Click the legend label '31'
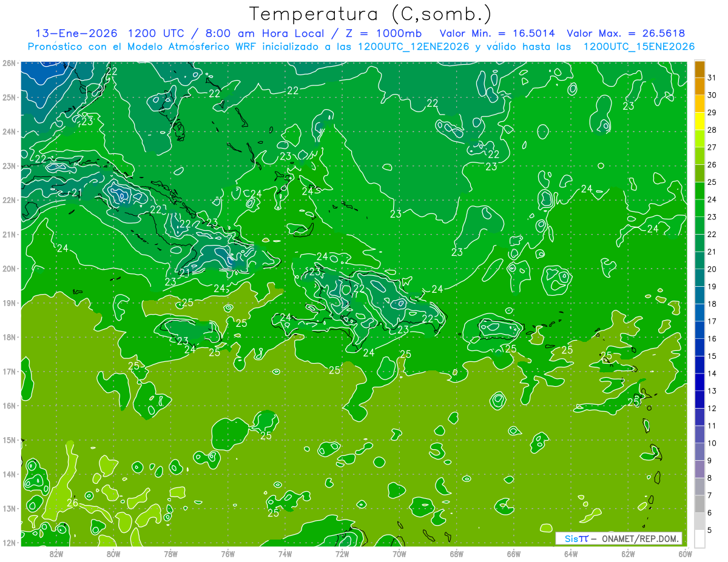The image size is (728, 562). [712, 78]
